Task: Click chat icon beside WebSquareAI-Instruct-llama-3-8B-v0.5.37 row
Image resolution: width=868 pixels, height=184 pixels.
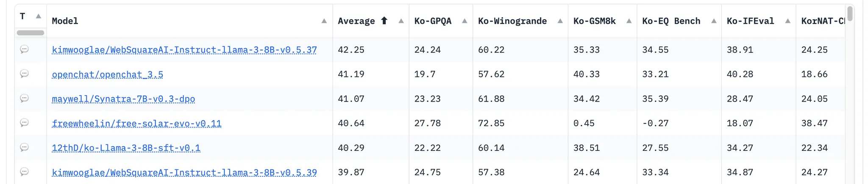Action: [x=24, y=49]
